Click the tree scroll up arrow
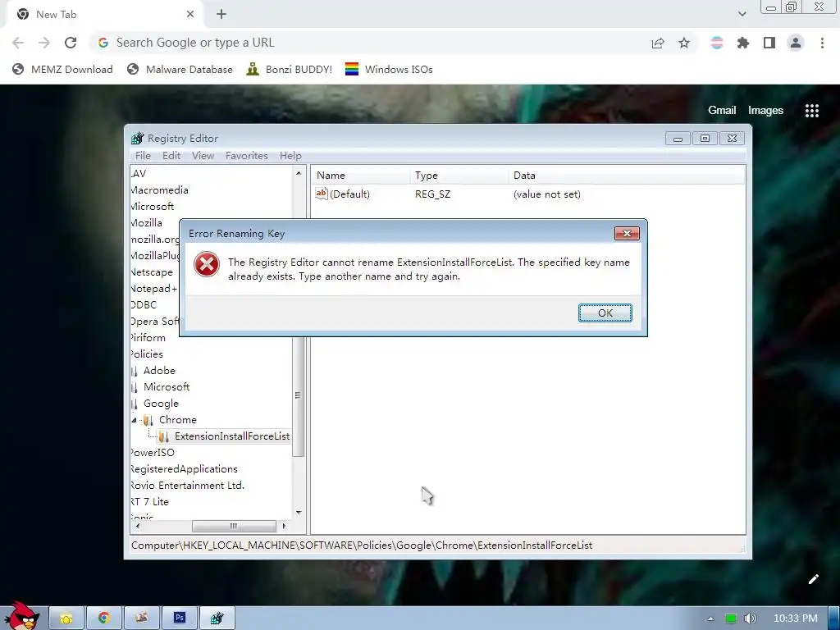Viewport: 840px width, 630px height. [299, 173]
